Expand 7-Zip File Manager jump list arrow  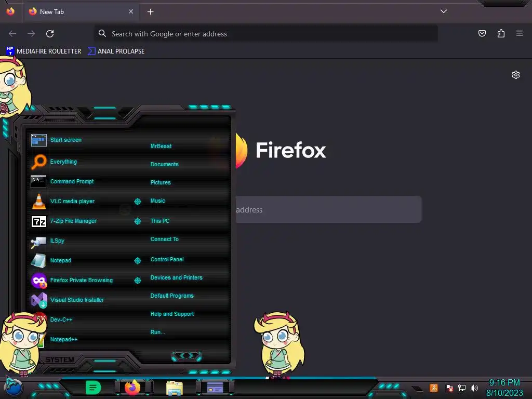pos(137,221)
